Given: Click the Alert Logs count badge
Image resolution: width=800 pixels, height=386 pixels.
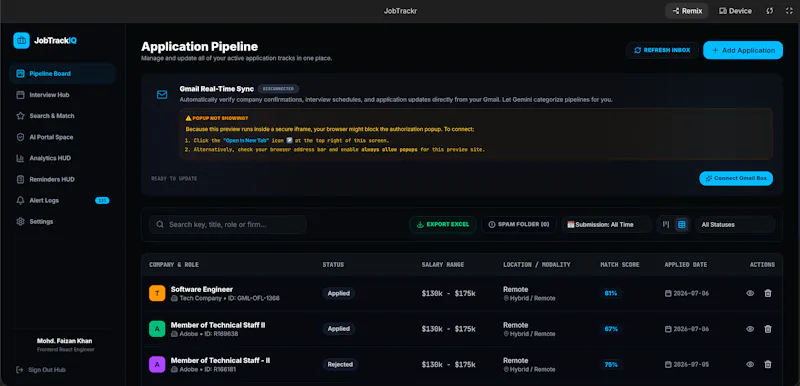Looking at the screenshot, I should 102,200.
